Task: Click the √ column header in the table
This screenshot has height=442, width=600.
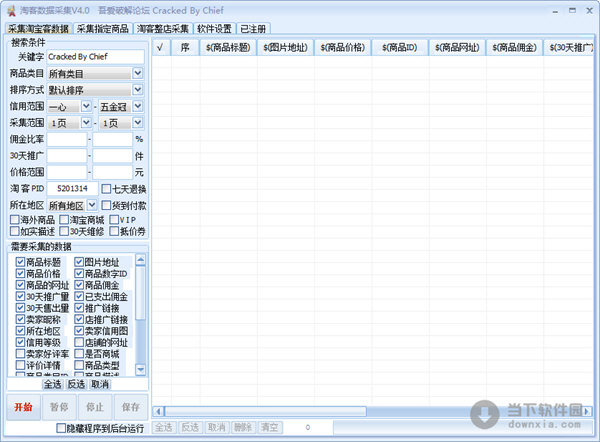Action: (161, 47)
